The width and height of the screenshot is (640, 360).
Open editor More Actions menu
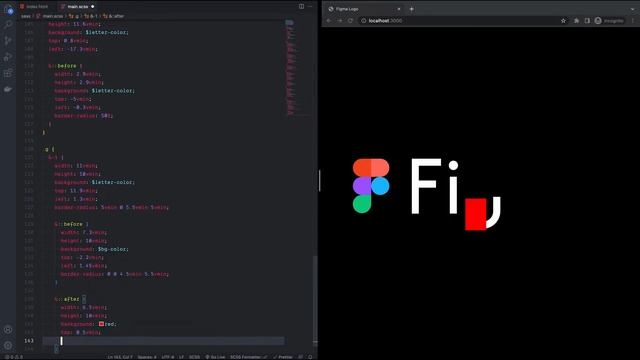click(x=310, y=7)
